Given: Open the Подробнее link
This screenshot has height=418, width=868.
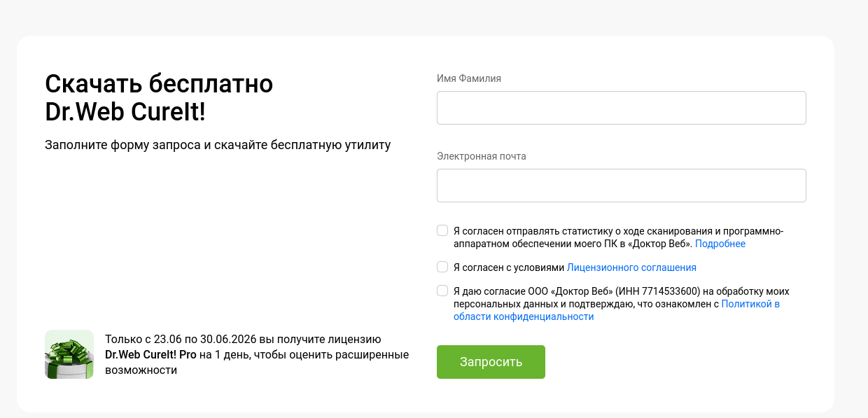Looking at the screenshot, I should tap(720, 244).
